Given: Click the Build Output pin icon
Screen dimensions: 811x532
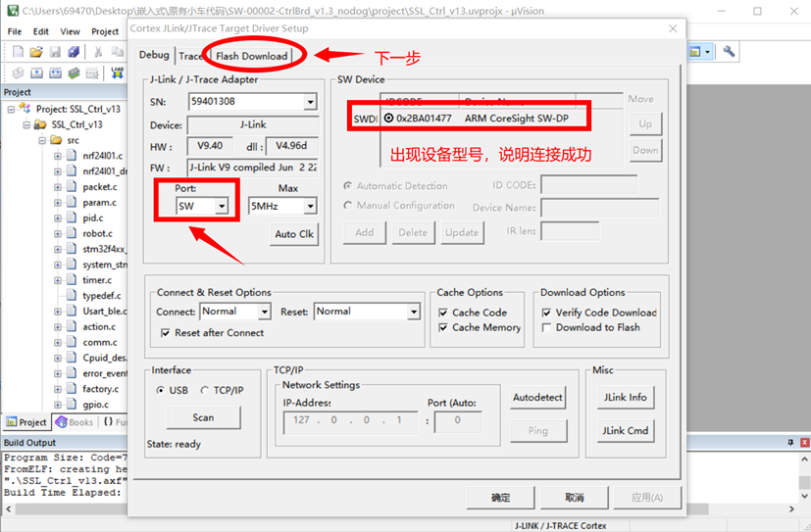Looking at the screenshot, I should [790, 442].
